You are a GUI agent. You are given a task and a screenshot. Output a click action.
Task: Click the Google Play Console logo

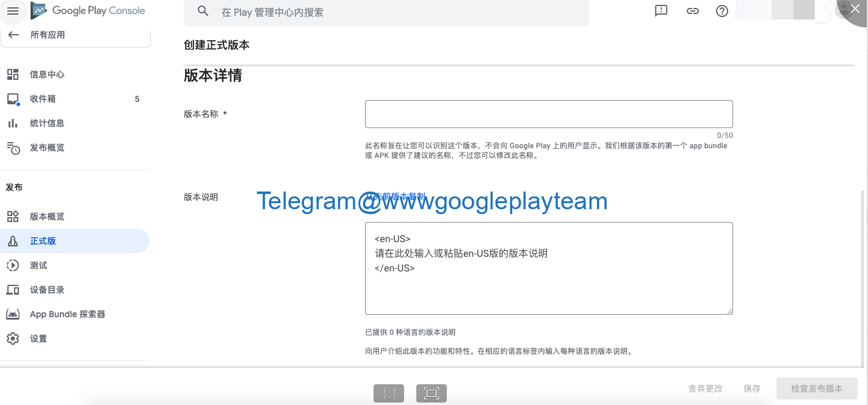click(89, 11)
